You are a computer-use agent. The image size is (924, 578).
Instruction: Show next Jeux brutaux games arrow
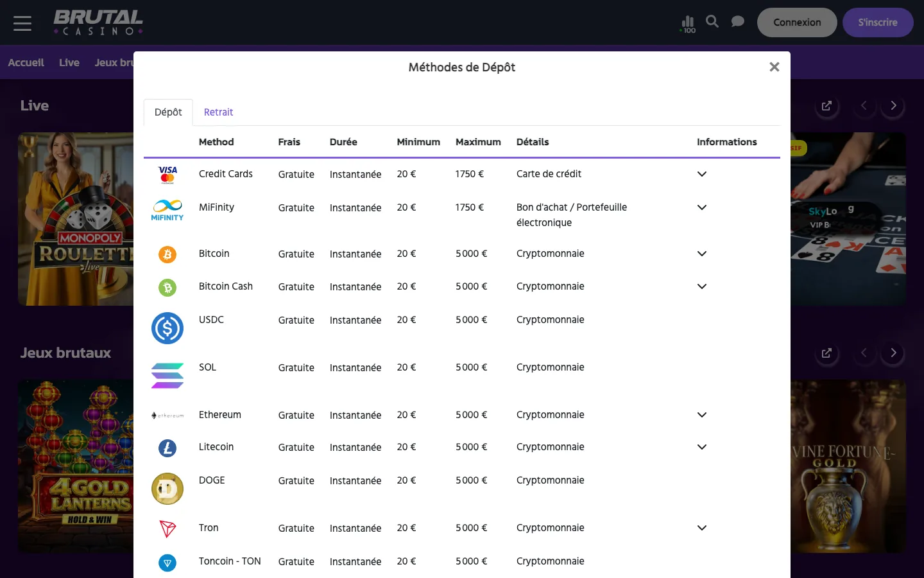pos(893,353)
